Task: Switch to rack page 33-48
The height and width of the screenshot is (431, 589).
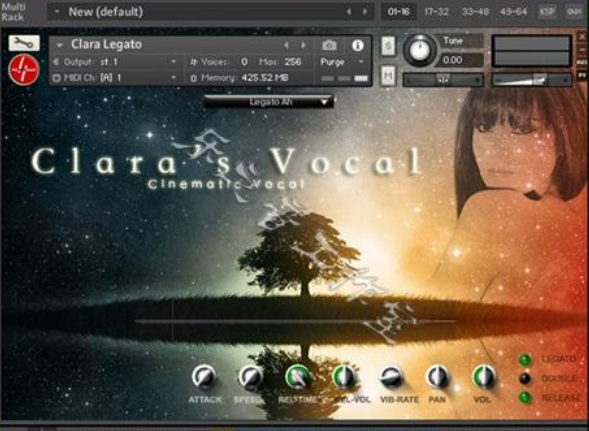Action: (475, 12)
